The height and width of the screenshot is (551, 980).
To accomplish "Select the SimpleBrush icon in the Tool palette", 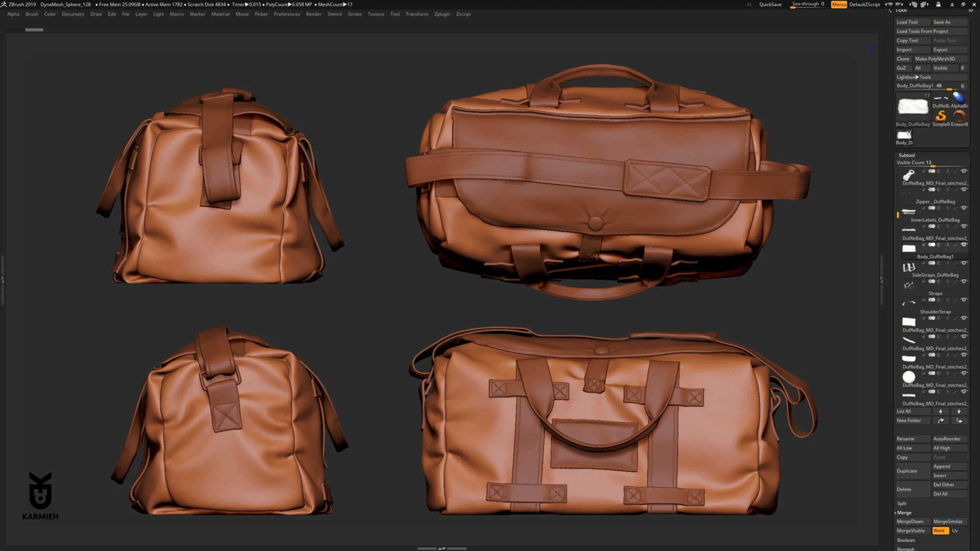I will pos(941,116).
